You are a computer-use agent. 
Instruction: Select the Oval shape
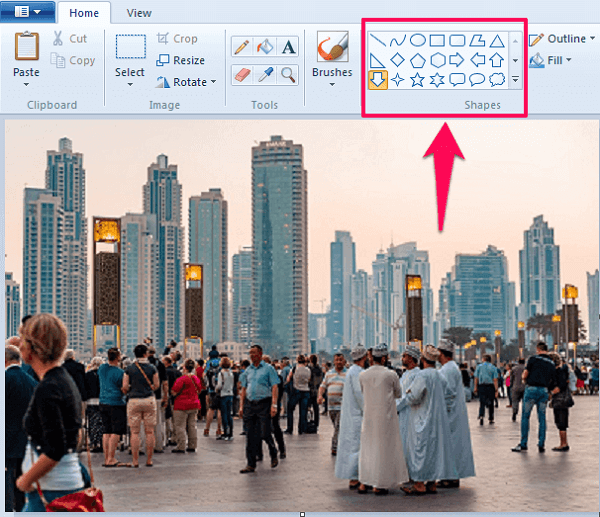pyautogui.click(x=417, y=40)
